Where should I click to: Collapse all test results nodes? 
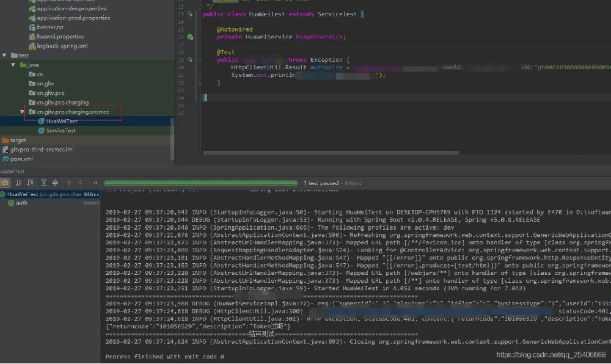coord(56,183)
